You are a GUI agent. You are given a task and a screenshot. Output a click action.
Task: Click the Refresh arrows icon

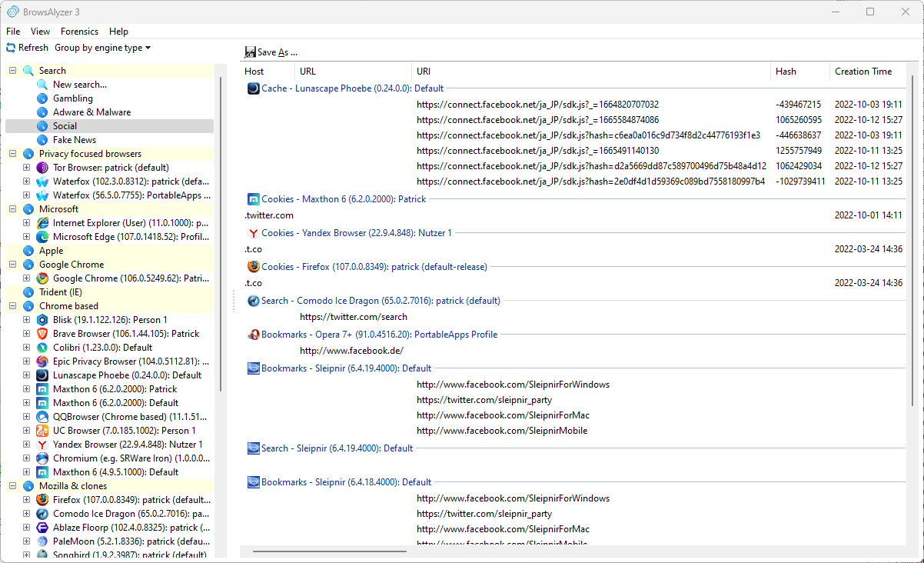tap(11, 48)
